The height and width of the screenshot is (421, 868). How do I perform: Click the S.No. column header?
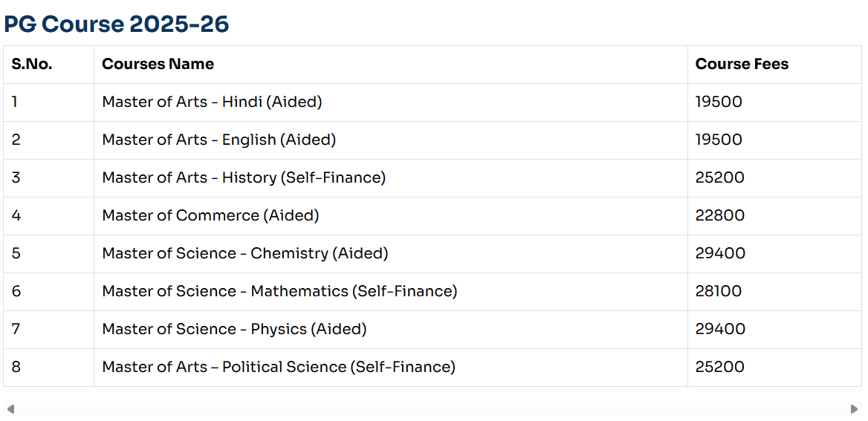pos(32,65)
